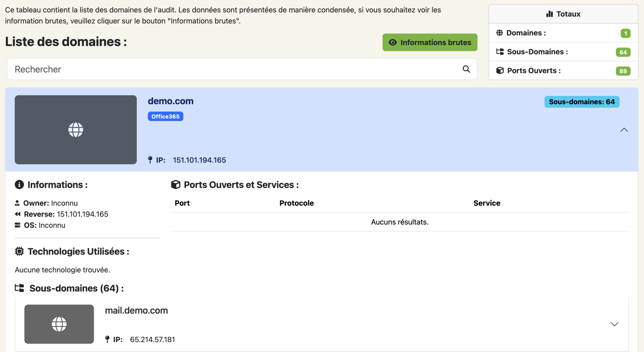The width and height of the screenshot is (644, 352).
Task: Show raw data with Informations brutes
Action: (430, 42)
